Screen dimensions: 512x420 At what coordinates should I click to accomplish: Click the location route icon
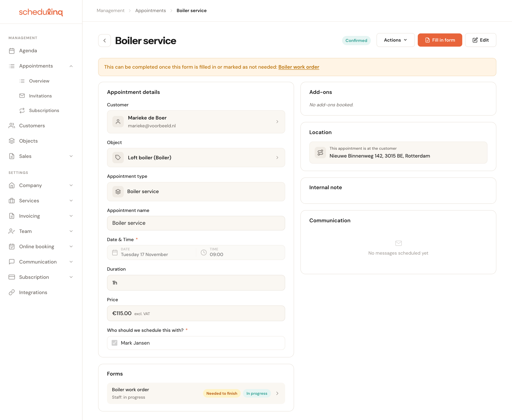tap(321, 153)
